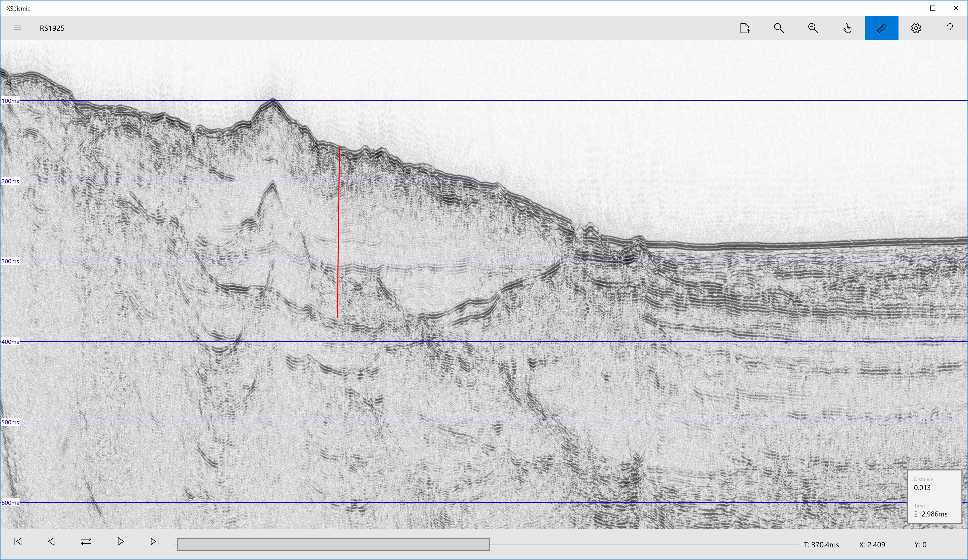968x560 pixels.
Task: Click the Distance and Time readout panel
Action: coord(934,497)
